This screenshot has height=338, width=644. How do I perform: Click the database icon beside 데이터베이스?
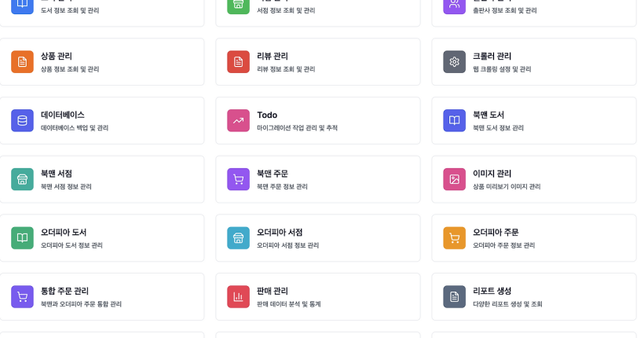coord(22,120)
